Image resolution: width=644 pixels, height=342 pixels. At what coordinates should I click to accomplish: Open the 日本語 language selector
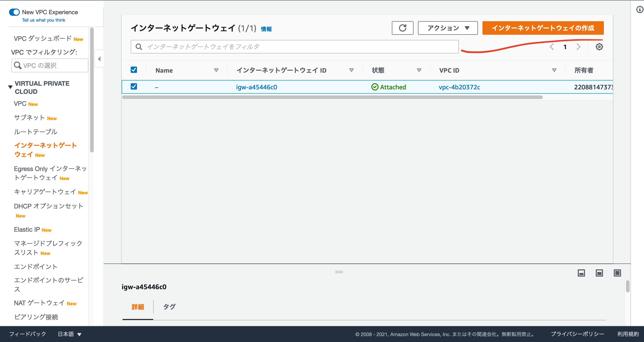click(69, 334)
